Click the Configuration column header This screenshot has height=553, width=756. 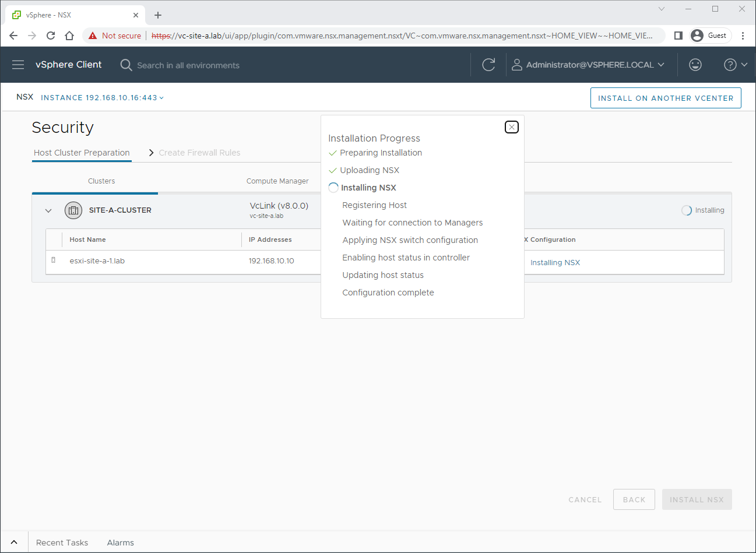pyautogui.click(x=550, y=239)
